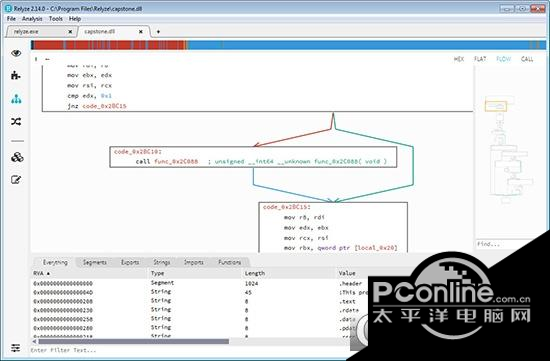Click the flow graph minimap thumbnail
The height and width of the screenshot is (361, 550).
click(509, 149)
